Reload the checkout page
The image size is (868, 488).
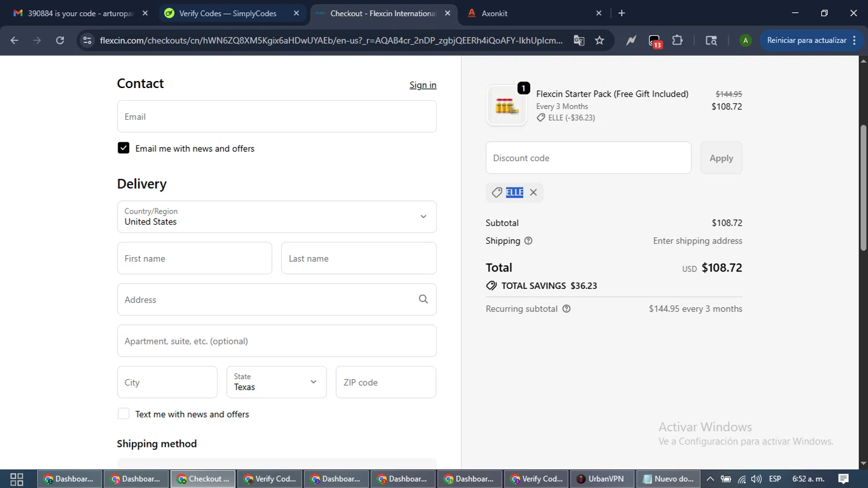point(60,41)
